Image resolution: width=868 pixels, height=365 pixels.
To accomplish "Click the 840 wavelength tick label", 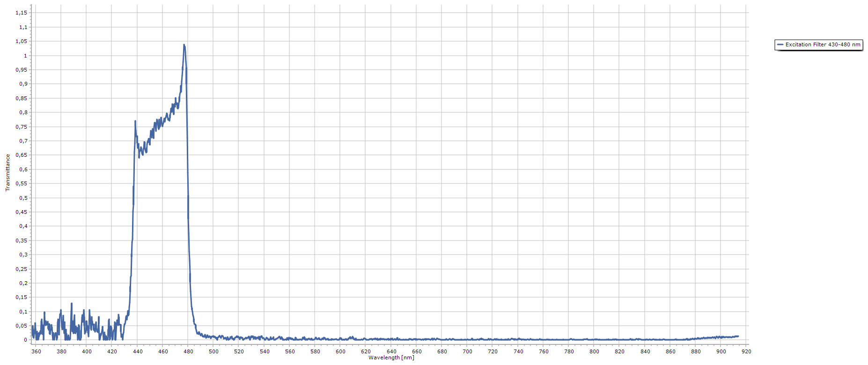I will [645, 351].
